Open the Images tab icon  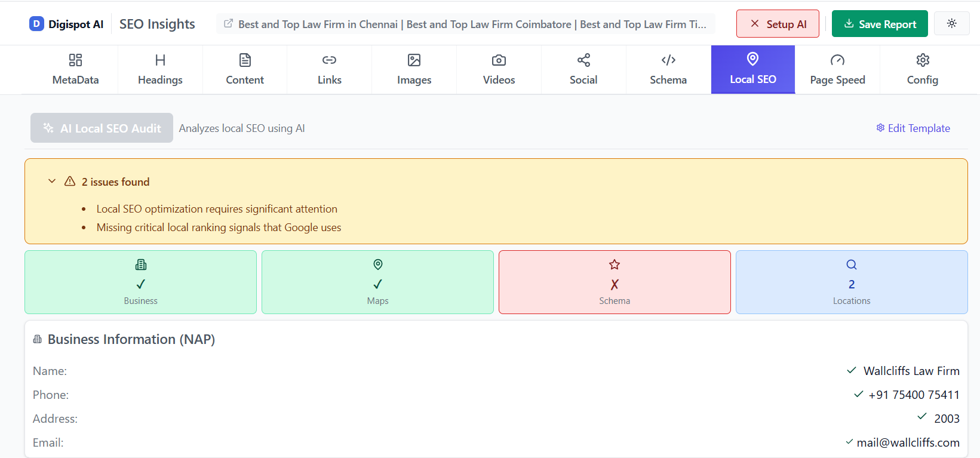click(x=414, y=60)
